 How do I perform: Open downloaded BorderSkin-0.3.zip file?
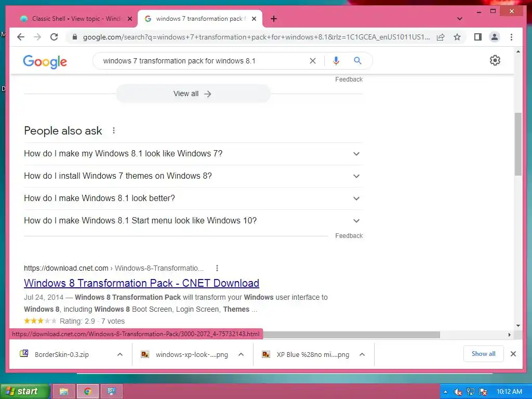tap(62, 354)
